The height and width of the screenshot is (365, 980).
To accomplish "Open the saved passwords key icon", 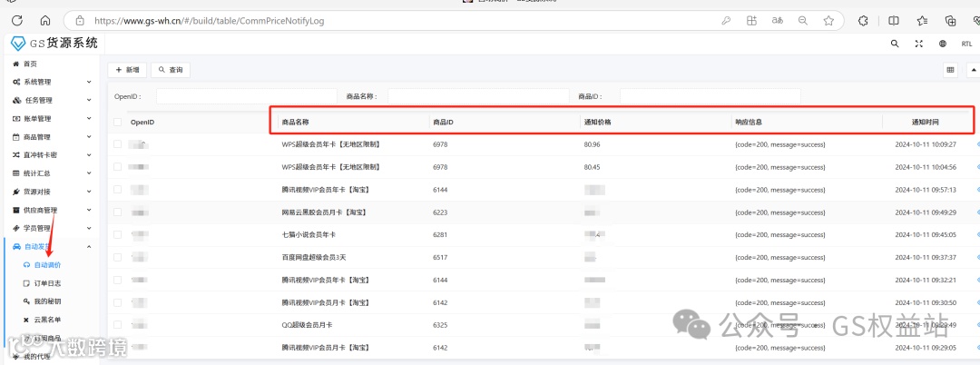I will (x=726, y=21).
